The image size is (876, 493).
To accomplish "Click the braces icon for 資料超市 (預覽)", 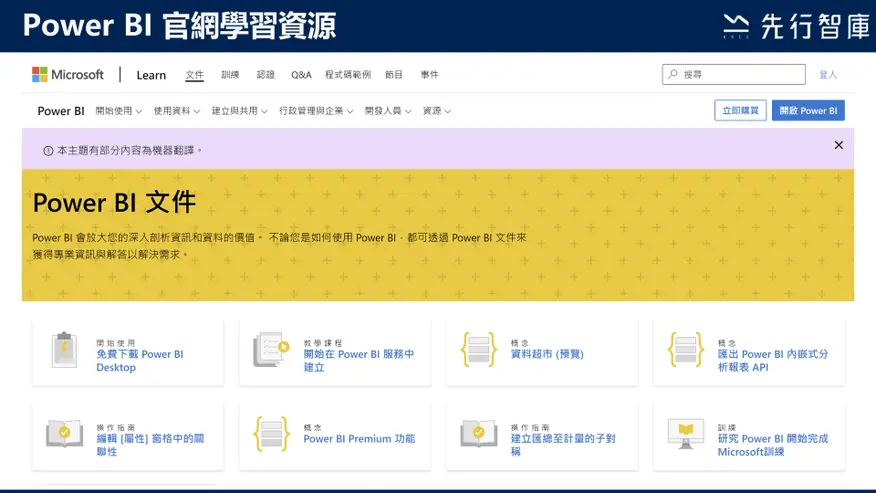I will (x=478, y=350).
